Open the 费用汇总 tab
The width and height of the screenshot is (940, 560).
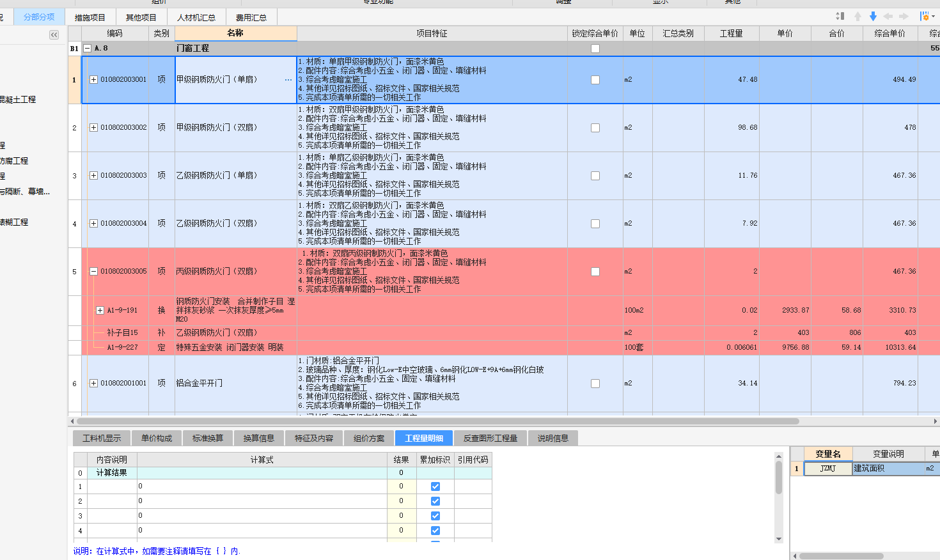(x=251, y=17)
